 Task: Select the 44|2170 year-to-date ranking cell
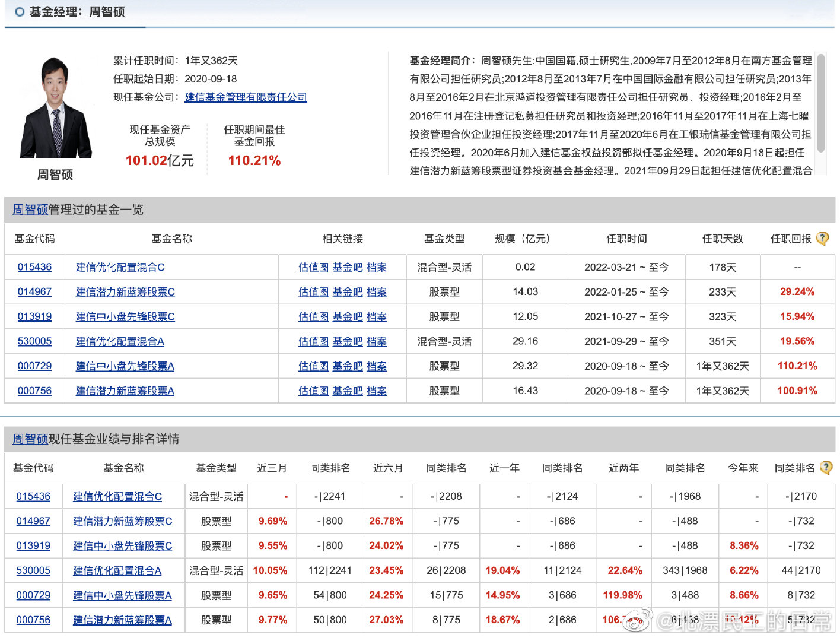tap(801, 570)
